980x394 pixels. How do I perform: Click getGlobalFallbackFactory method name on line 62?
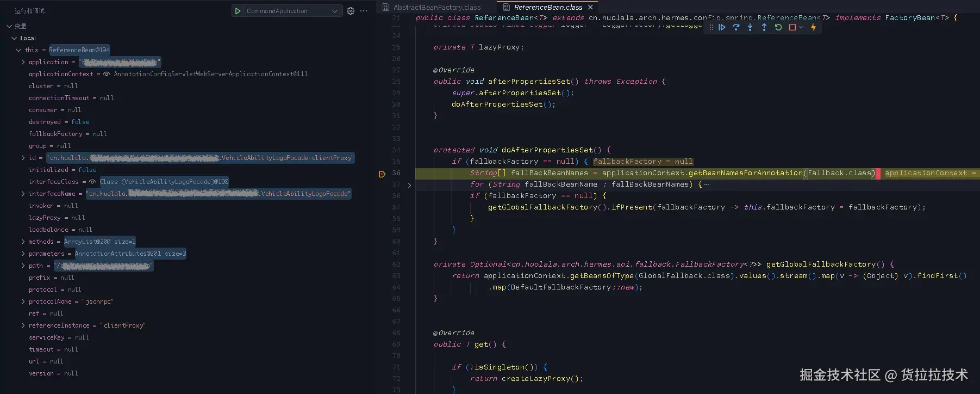click(821, 264)
